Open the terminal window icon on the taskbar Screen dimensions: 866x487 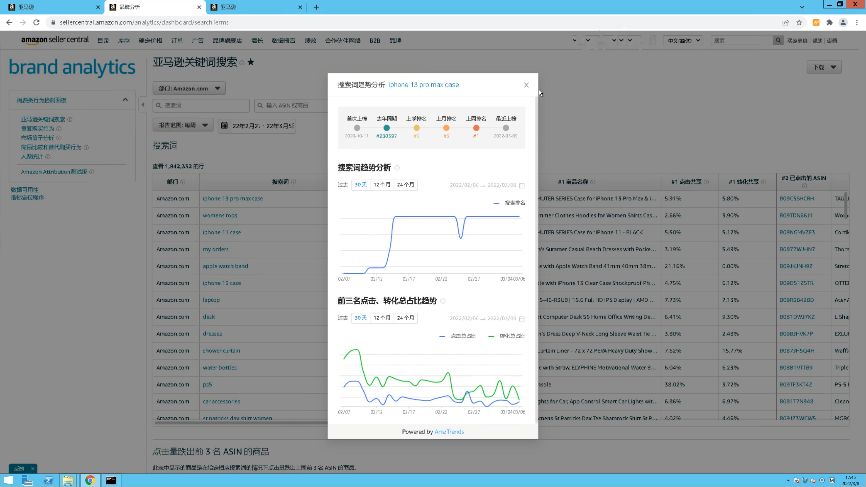click(x=111, y=480)
